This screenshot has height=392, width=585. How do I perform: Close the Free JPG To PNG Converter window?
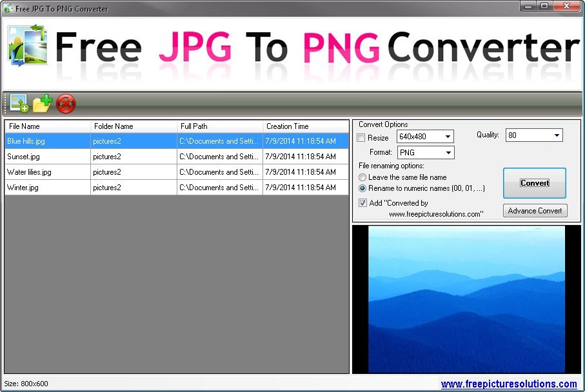(x=566, y=6)
